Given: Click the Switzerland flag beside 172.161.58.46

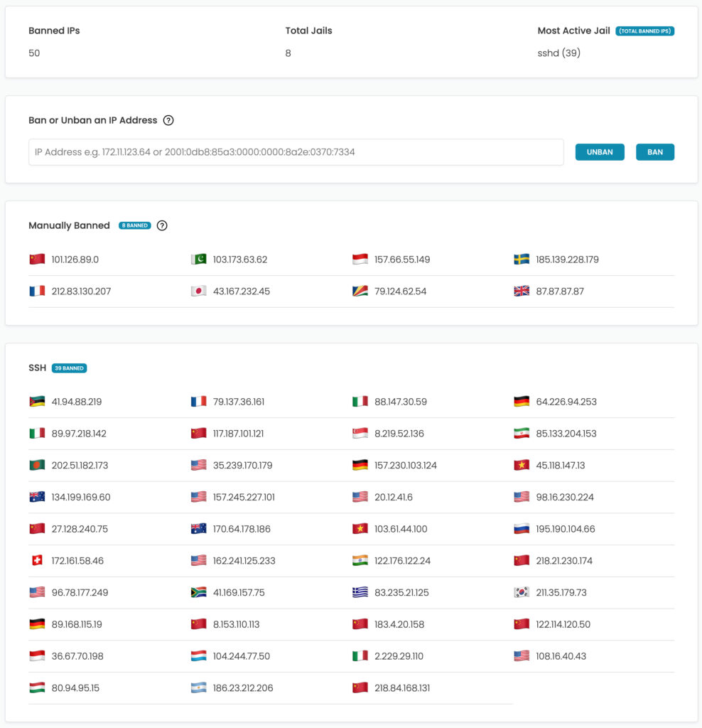Looking at the screenshot, I should pos(37,560).
